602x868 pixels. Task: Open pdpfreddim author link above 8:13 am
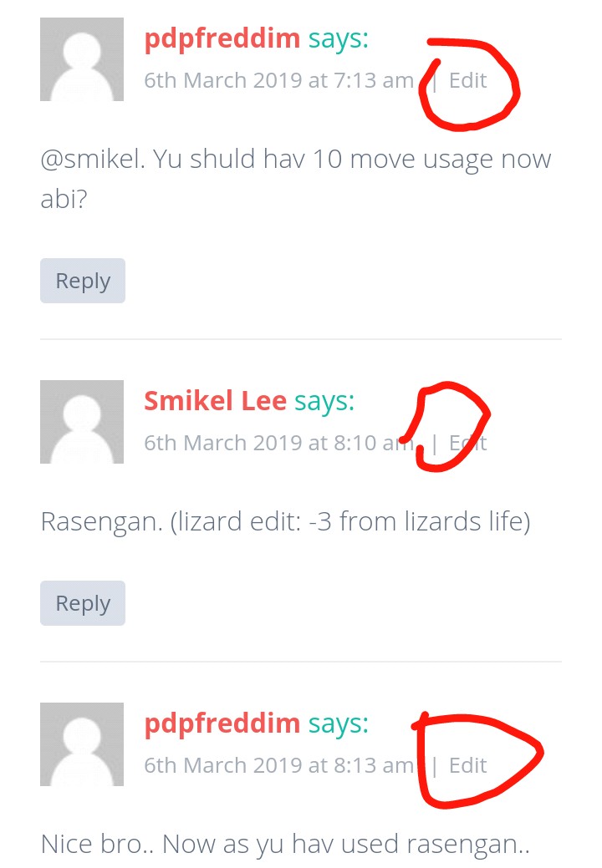[222, 723]
